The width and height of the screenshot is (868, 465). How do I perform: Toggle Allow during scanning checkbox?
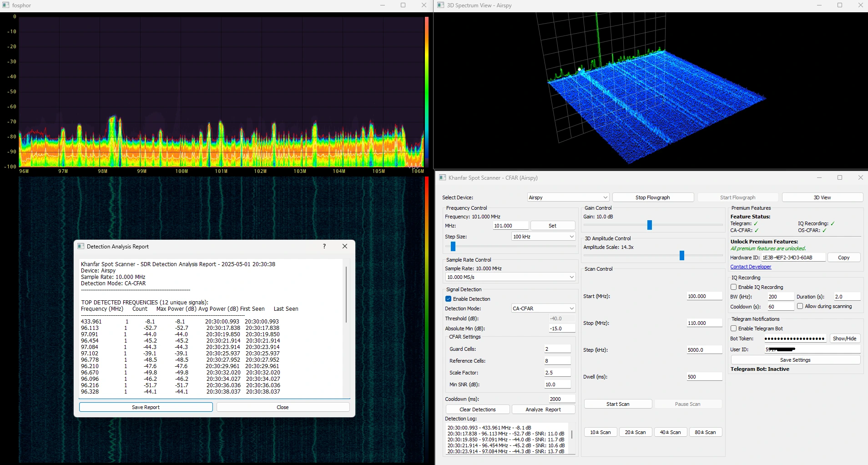coord(800,306)
